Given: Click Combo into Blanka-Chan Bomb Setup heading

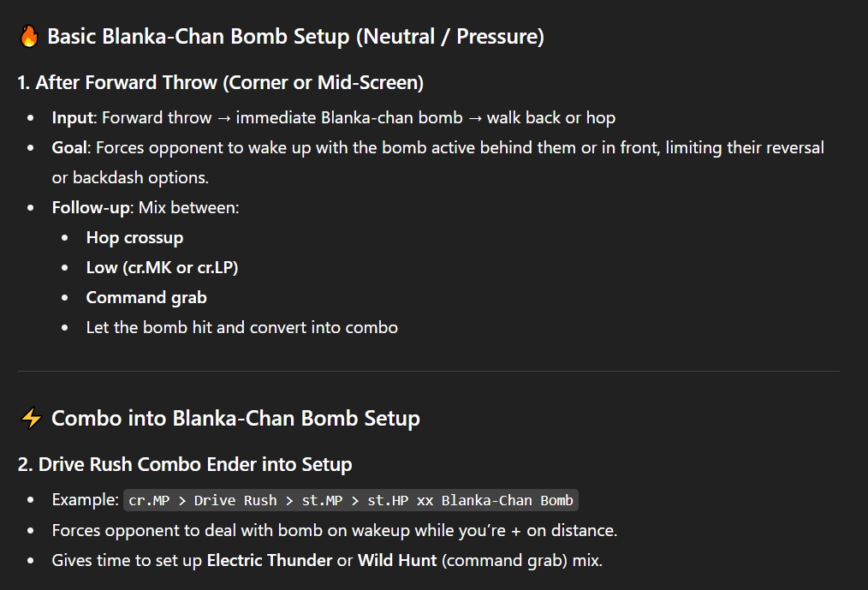Looking at the screenshot, I should (x=235, y=418).
